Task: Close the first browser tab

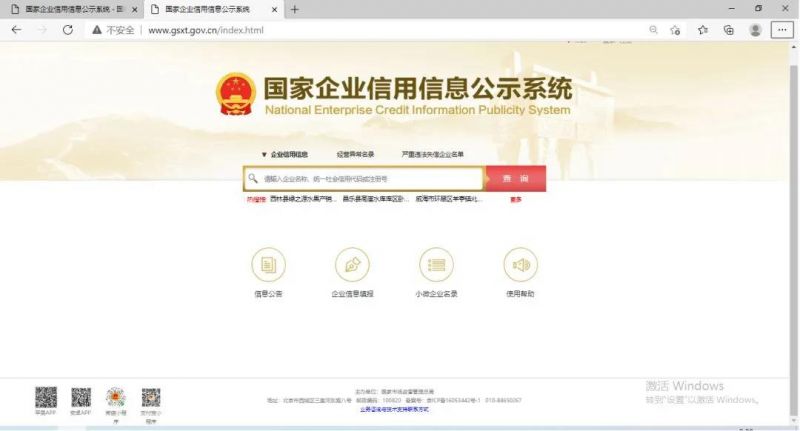Action: click(134, 9)
